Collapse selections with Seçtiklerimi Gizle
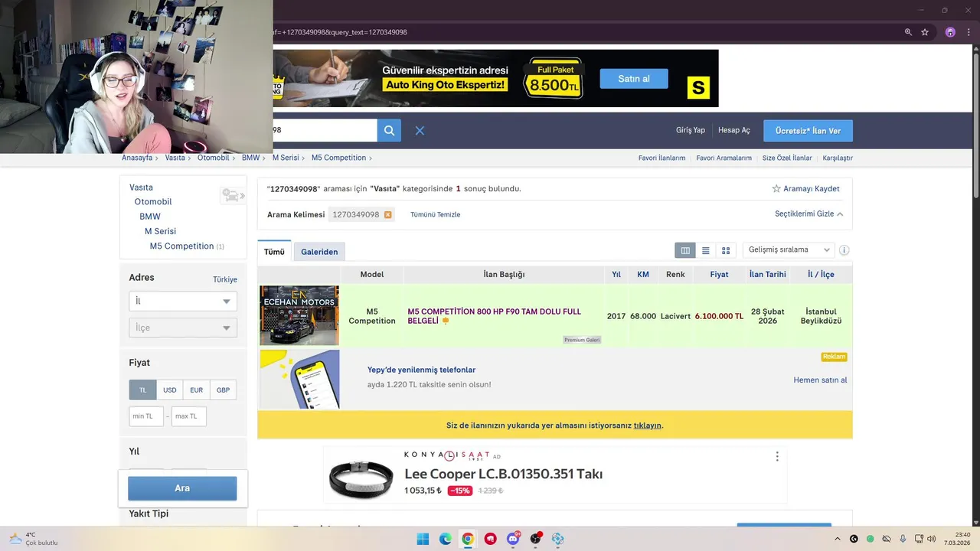This screenshot has width=980, height=551. (x=808, y=214)
